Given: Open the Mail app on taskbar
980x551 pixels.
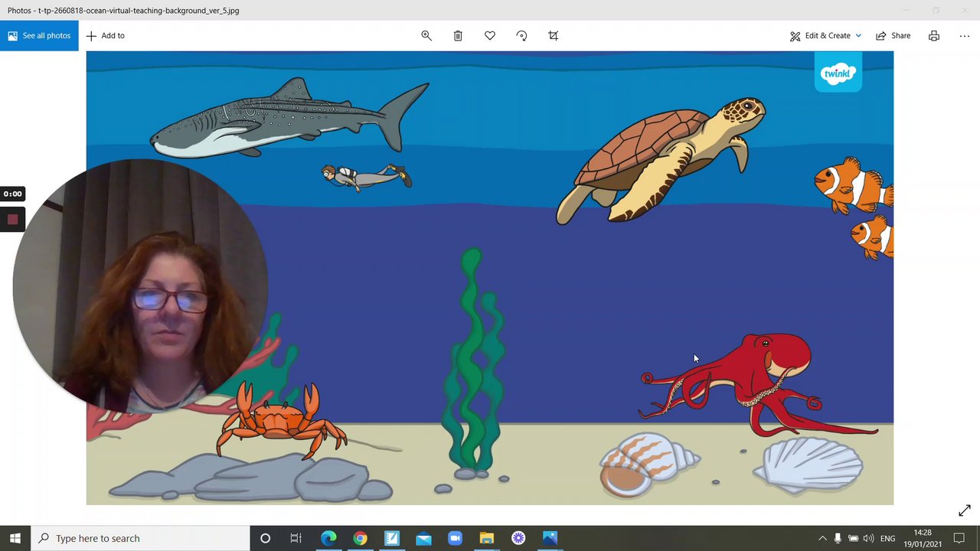Looking at the screenshot, I should [x=423, y=538].
